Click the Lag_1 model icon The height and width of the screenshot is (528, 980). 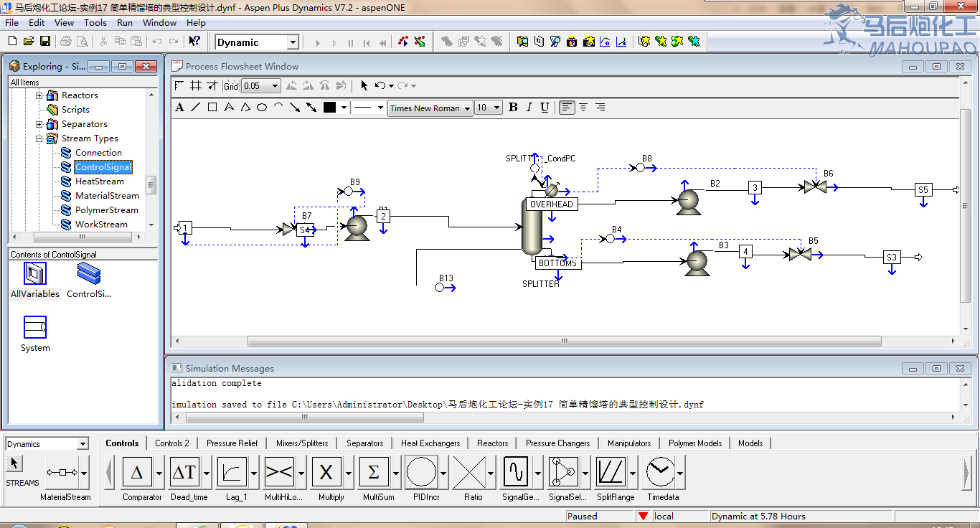coord(232,473)
